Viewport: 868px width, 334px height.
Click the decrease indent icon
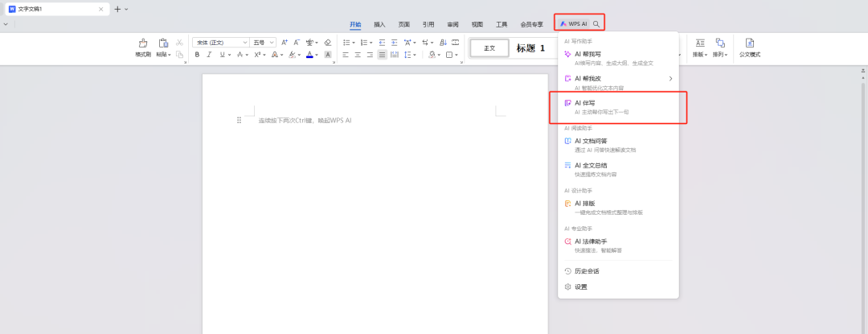coord(382,42)
